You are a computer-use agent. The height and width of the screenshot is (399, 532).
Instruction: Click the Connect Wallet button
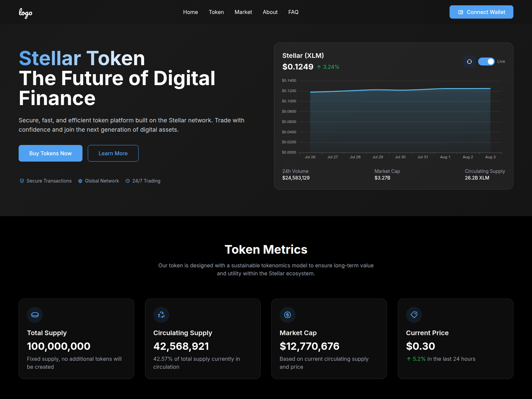coord(481,12)
